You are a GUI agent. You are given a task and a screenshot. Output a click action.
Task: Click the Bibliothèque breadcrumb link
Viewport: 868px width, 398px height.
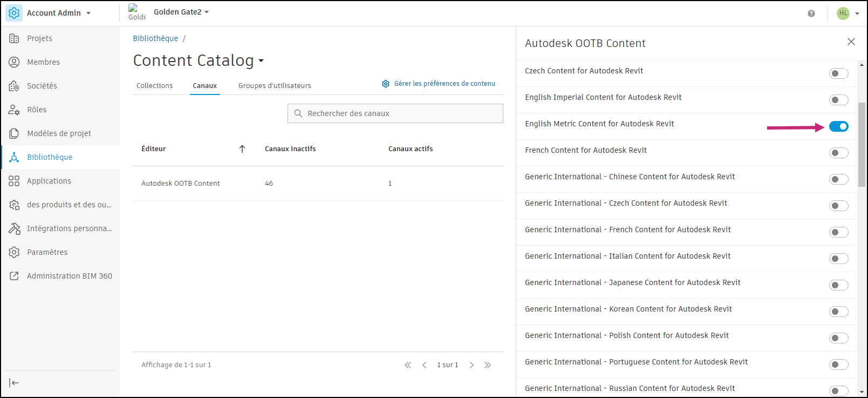(155, 38)
